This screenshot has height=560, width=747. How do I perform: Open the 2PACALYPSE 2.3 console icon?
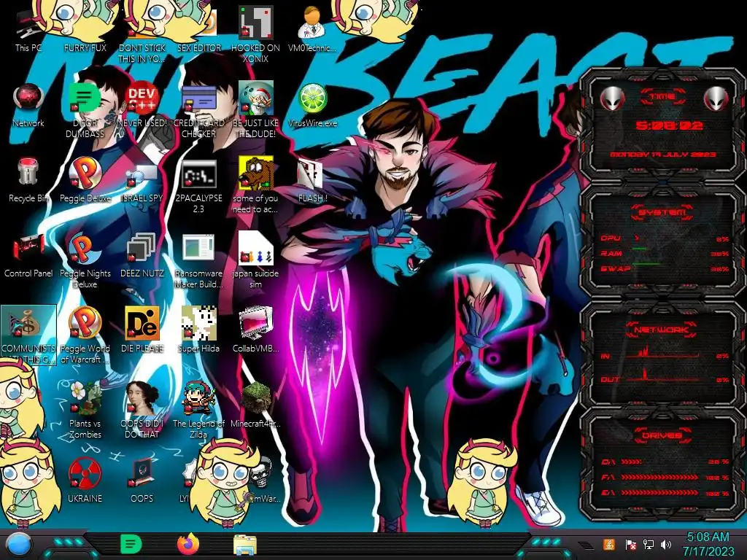tap(198, 186)
